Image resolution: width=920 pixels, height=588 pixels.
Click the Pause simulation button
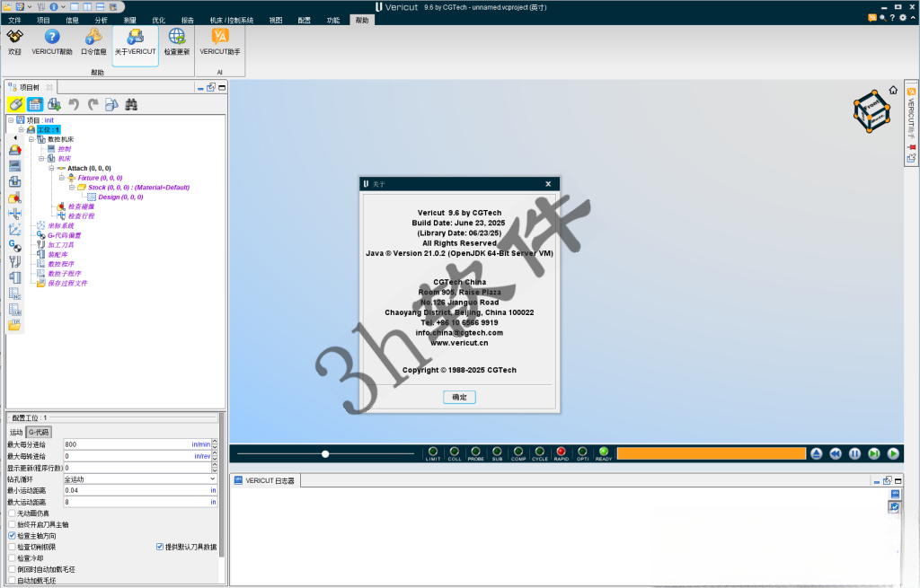pyautogui.click(x=855, y=453)
